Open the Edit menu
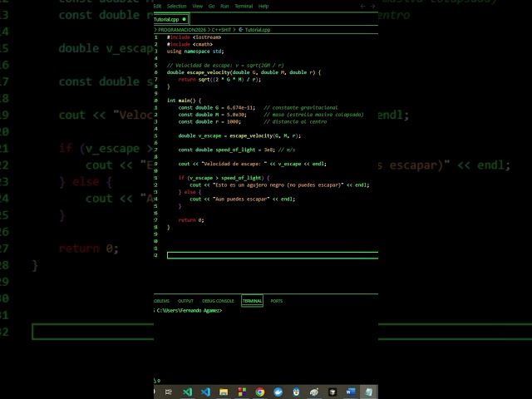 157,6
